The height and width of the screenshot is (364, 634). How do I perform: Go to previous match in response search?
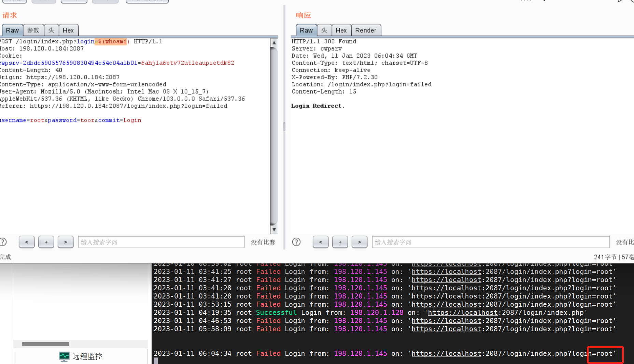(321, 242)
